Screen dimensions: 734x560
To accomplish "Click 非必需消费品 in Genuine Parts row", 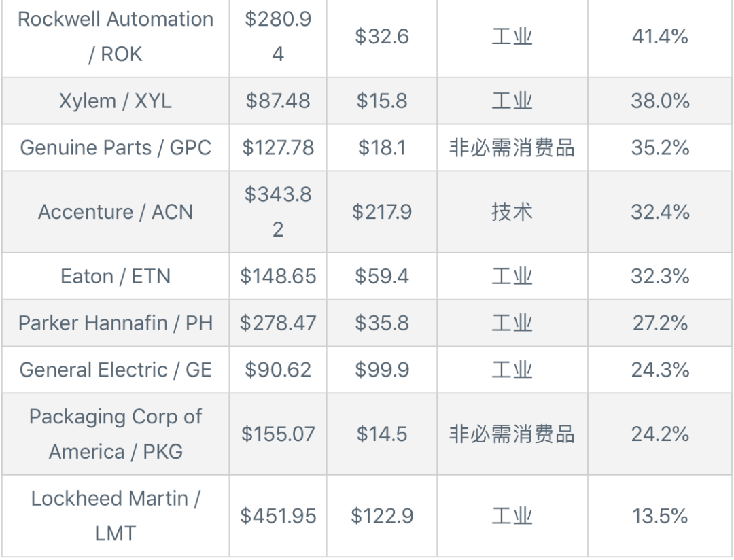I will [x=512, y=147].
